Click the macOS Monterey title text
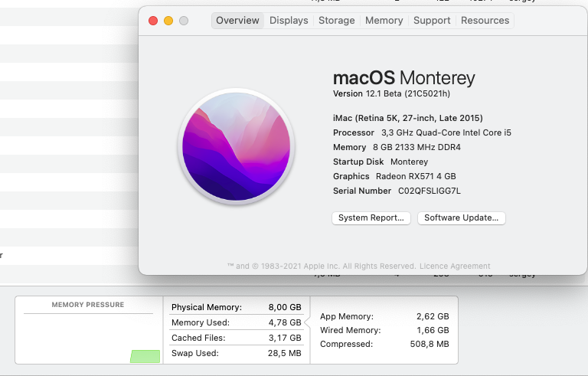The height and width of the screenshot is (376, 588). click(404, 78)
